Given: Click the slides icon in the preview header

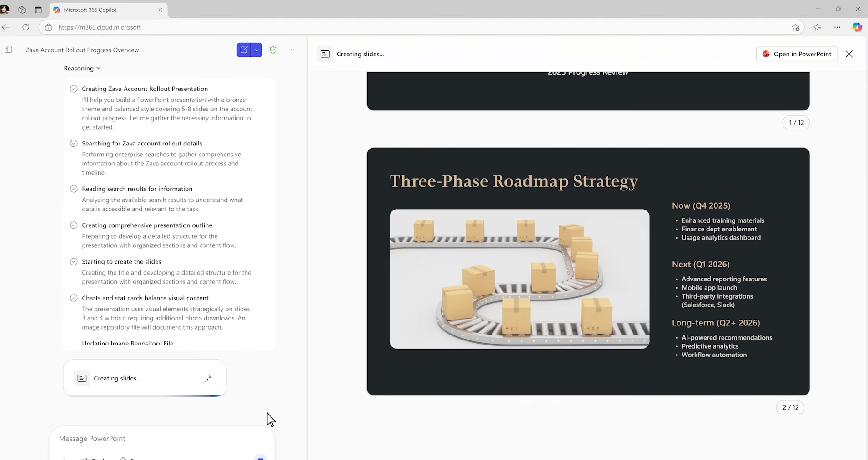Looking at the screenshot, I should coord(325,54).
